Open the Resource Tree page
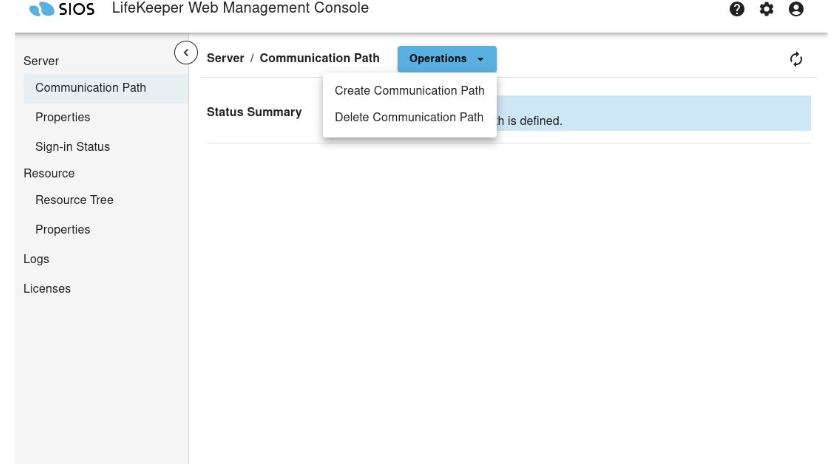 (74, 200)
